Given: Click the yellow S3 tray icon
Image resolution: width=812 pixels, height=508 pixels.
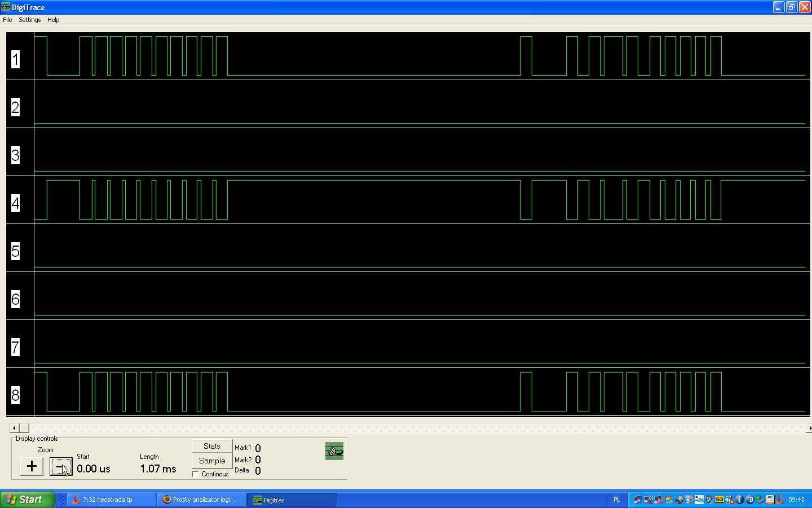Looking at the screenshot, I should (719, 500).
